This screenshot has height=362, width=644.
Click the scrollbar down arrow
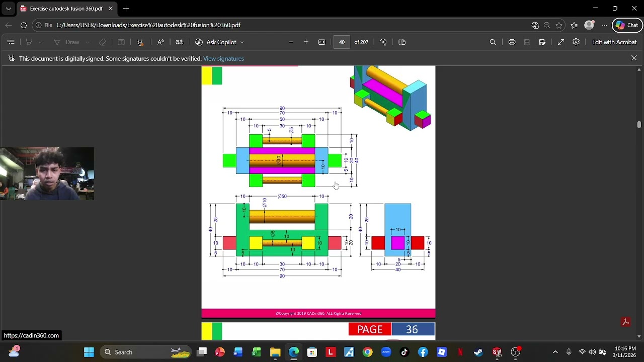pos(639,336)
